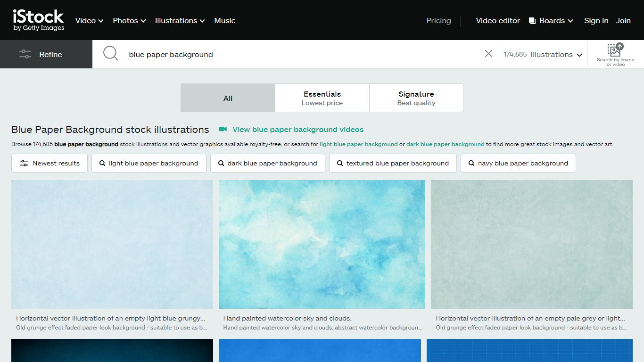The height and width of the screenshot is (362, 644).
Task: Clear the search field with the X icon
Action: tap(488, 54)
